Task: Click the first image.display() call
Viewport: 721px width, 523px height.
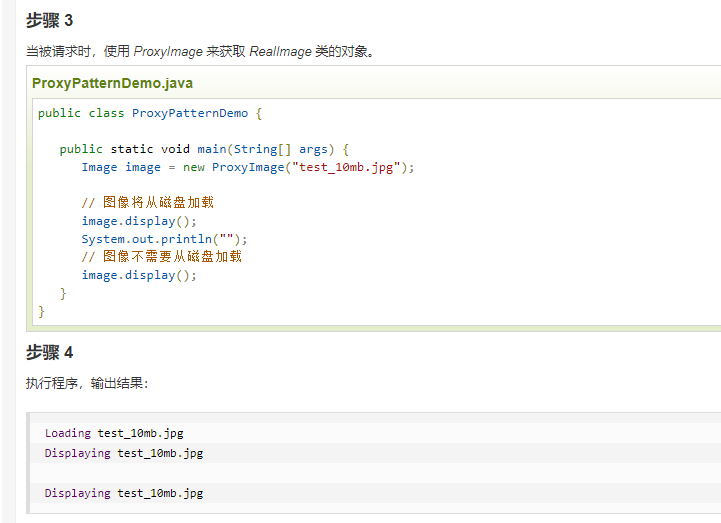Action: [x=139, y=221]
